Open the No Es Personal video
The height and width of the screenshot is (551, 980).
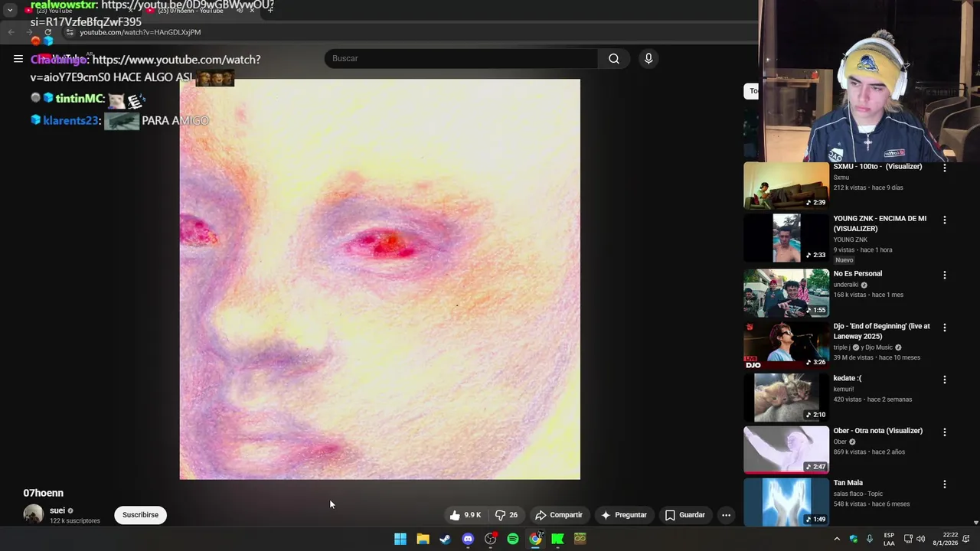[x=786, y=293]
